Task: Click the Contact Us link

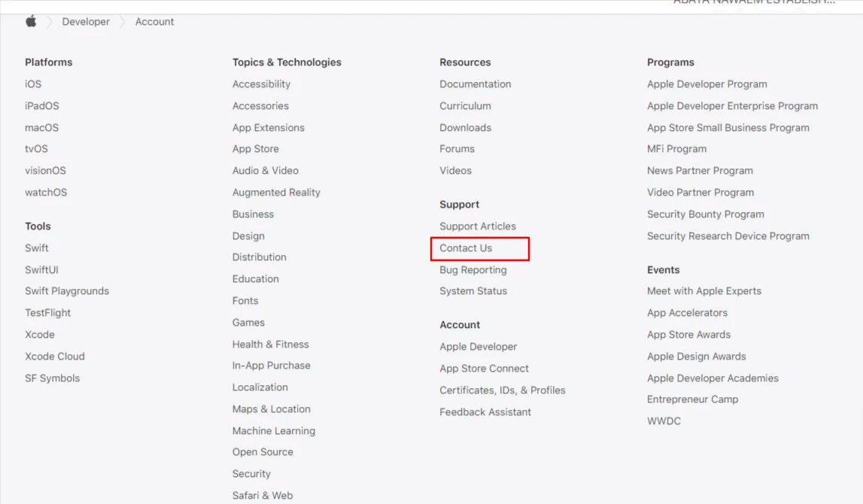Action: (x=466, y=248)
